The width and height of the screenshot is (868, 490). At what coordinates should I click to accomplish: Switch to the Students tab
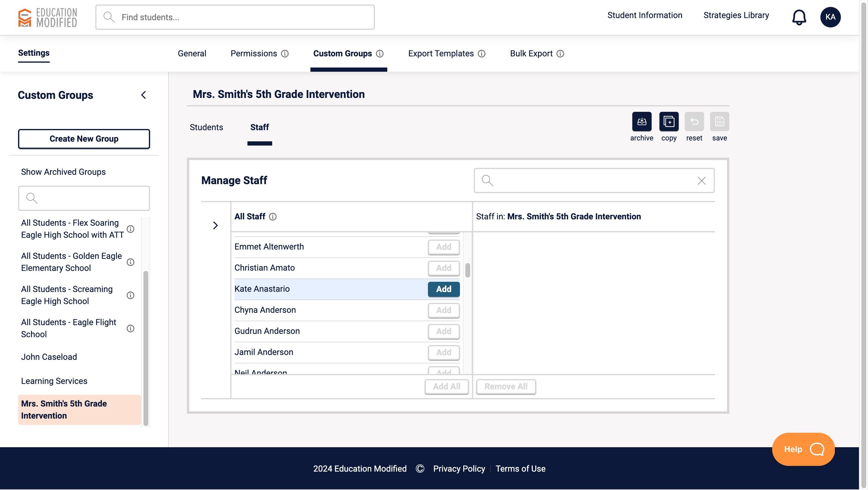tap(206, 127)
